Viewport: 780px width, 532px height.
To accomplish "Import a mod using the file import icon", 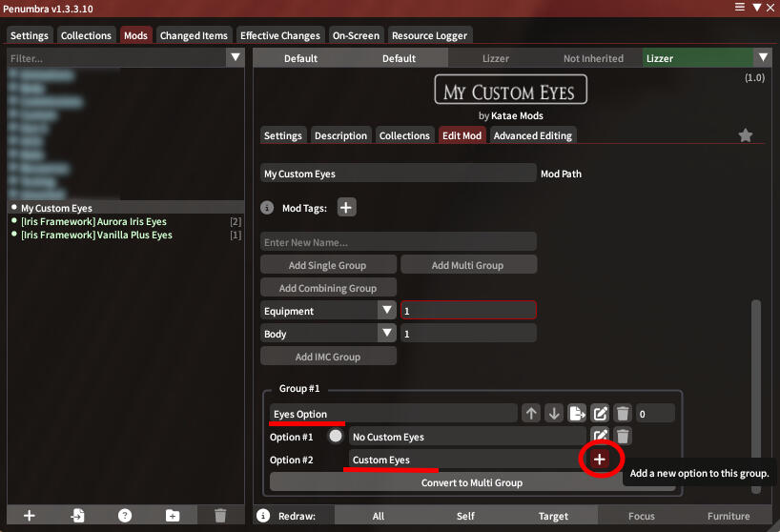I will 77,516.
